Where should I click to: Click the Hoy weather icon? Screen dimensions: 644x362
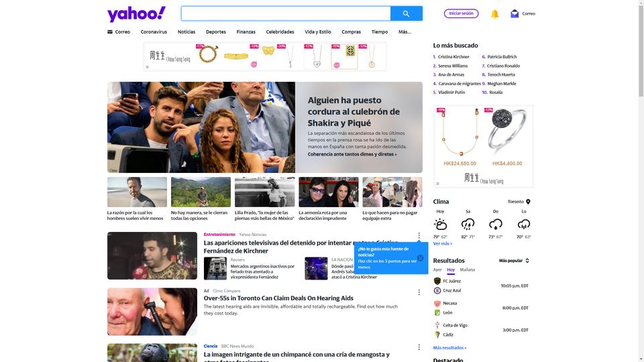440,225
